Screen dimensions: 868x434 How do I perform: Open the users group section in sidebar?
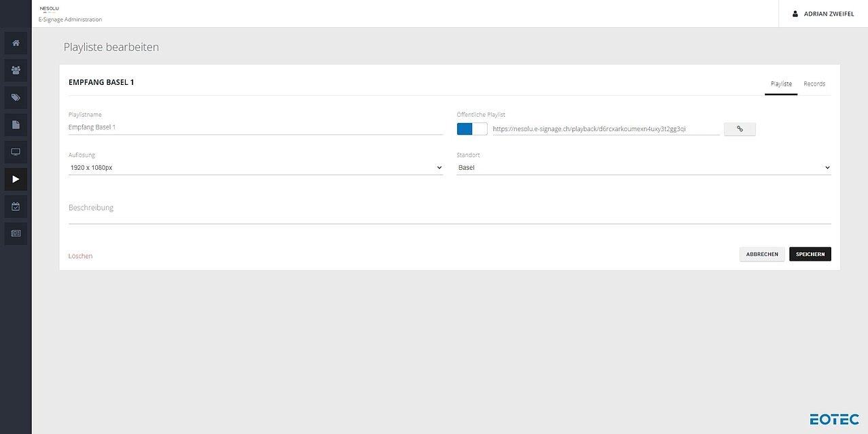(x=16, y=70)
